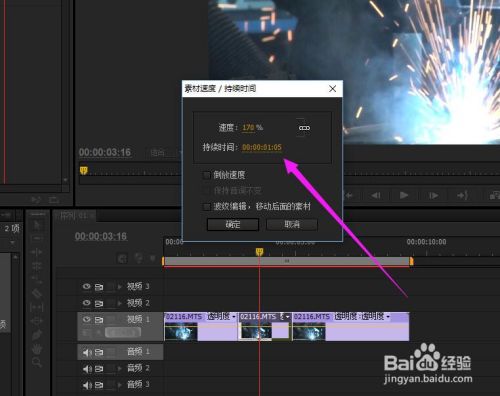Viewport: 500px width, 396px height.
Task: Step back one frame in program monitor
Action: tap(376, 195)
